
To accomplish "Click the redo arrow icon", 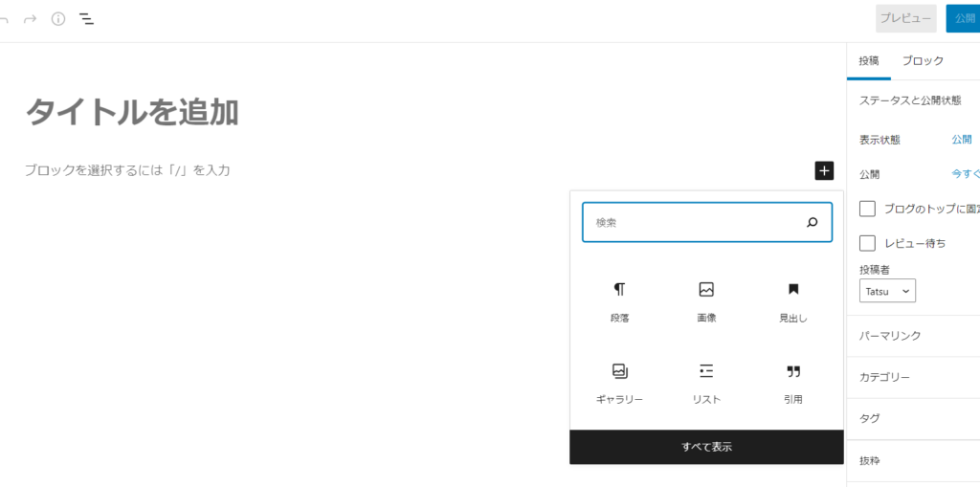I will tap(30, 19).
